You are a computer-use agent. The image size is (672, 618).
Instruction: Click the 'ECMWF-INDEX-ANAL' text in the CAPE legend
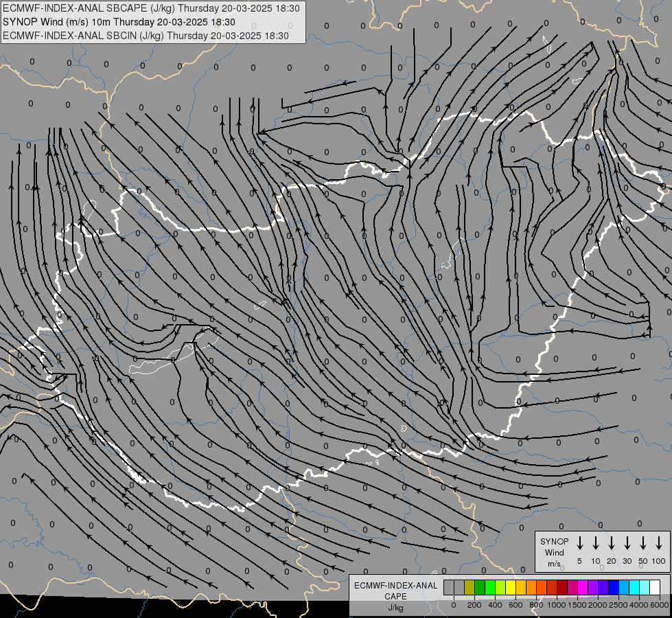click(395, 586)
